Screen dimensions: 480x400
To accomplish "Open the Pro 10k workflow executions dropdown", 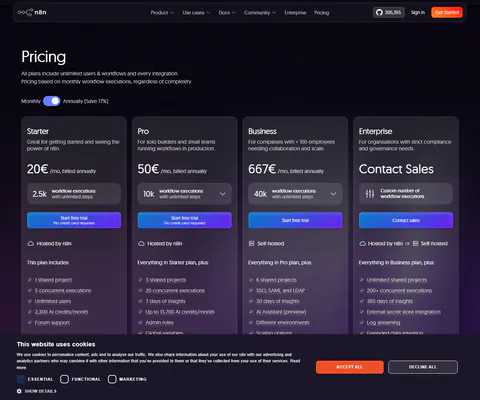I will 185,194.
